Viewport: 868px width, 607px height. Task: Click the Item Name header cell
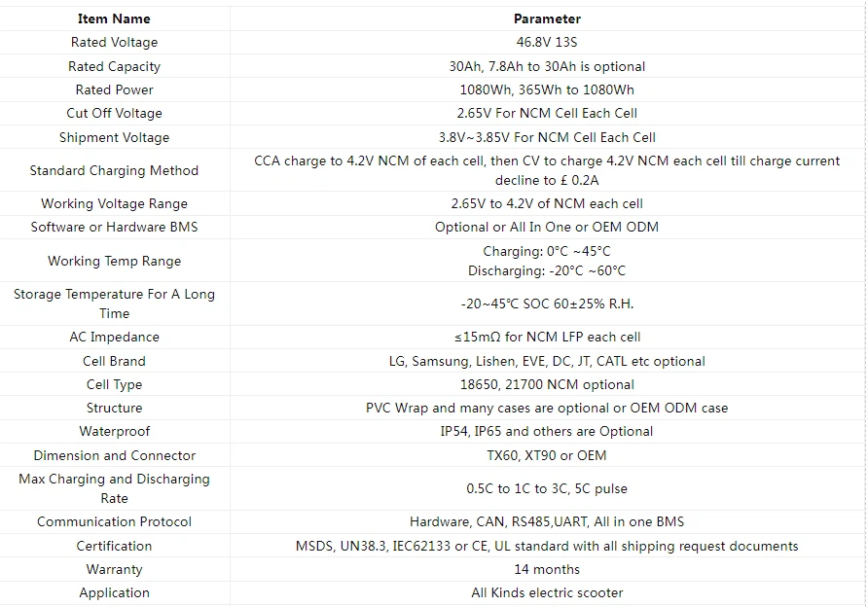[x=114, y=18]
